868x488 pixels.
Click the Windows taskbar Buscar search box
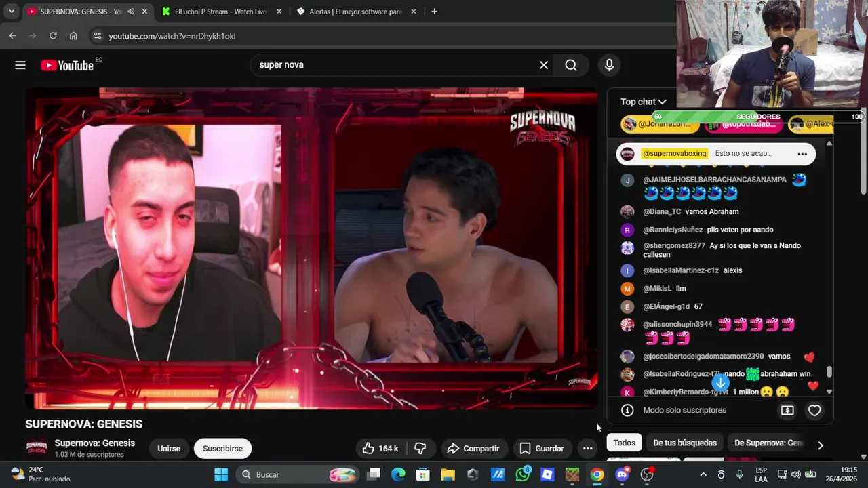[x=298, y=474]
